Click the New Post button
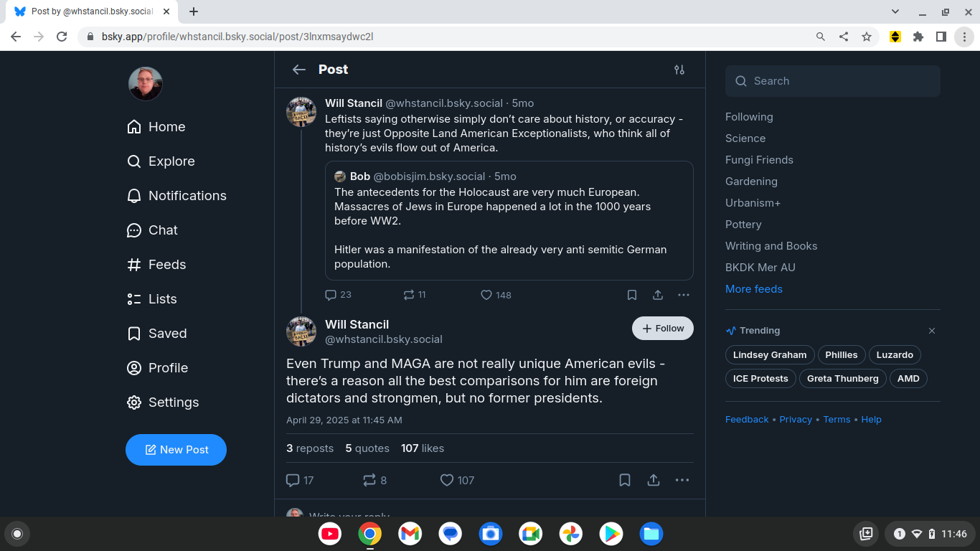 click(176, 450)
